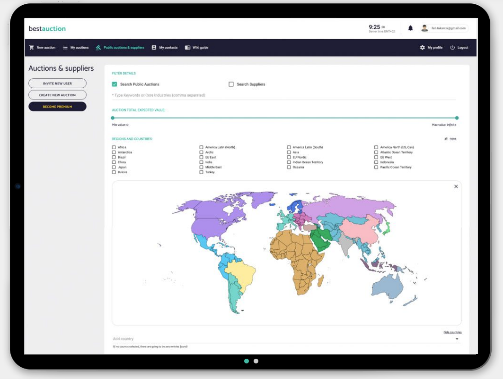Image resolution: width=503 pixels, height=379 pixels.
Task: Open the notifications bell
Action: tap(410, 28)
